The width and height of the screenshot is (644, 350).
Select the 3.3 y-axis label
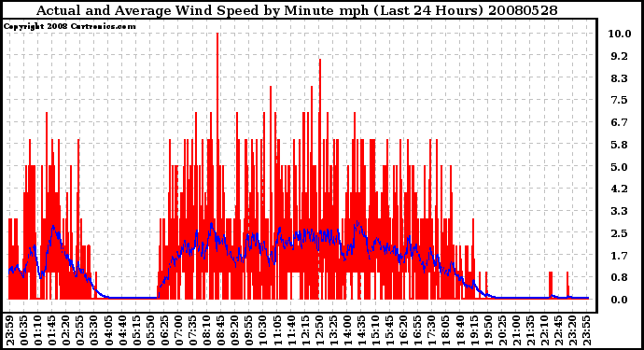[x=620, y=211]
